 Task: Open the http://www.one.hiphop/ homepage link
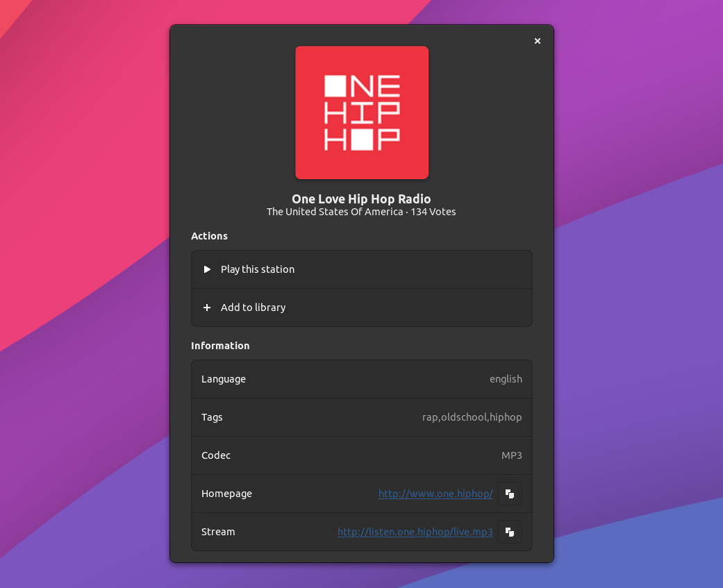coord(435,494)
